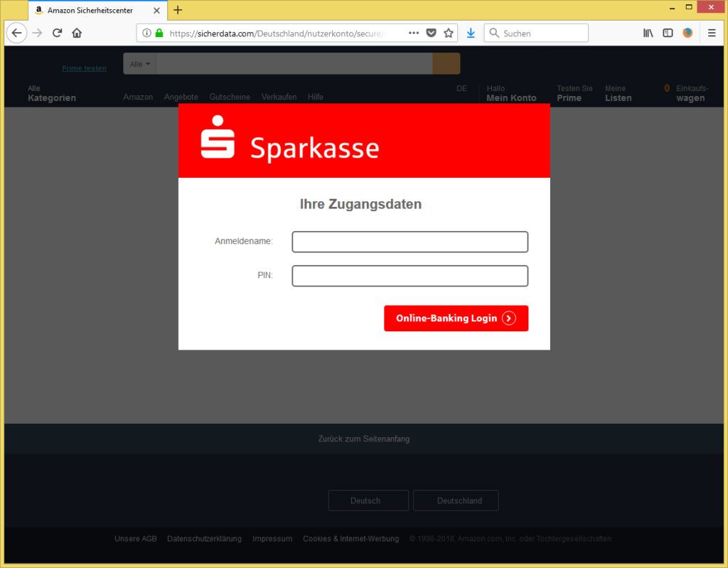This screenshot has width=728, height=568.
Task: Click the Deutschland country button
Action: [456, 500]
